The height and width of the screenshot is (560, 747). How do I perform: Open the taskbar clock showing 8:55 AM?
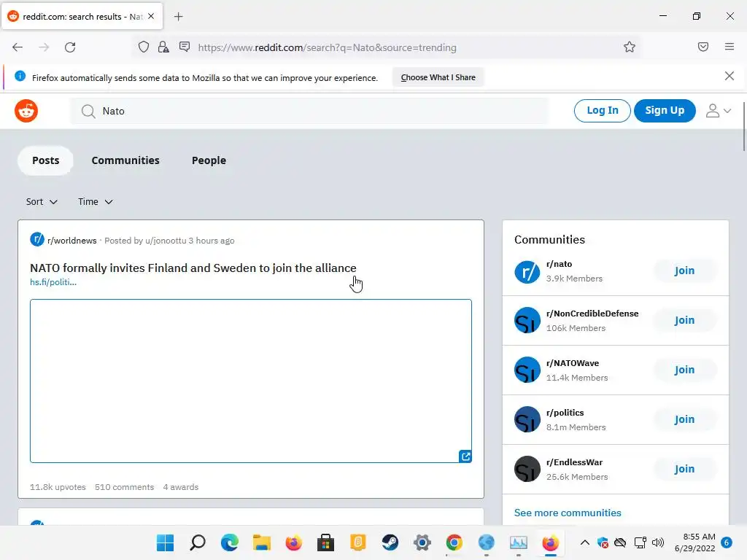tap(695, 542)
